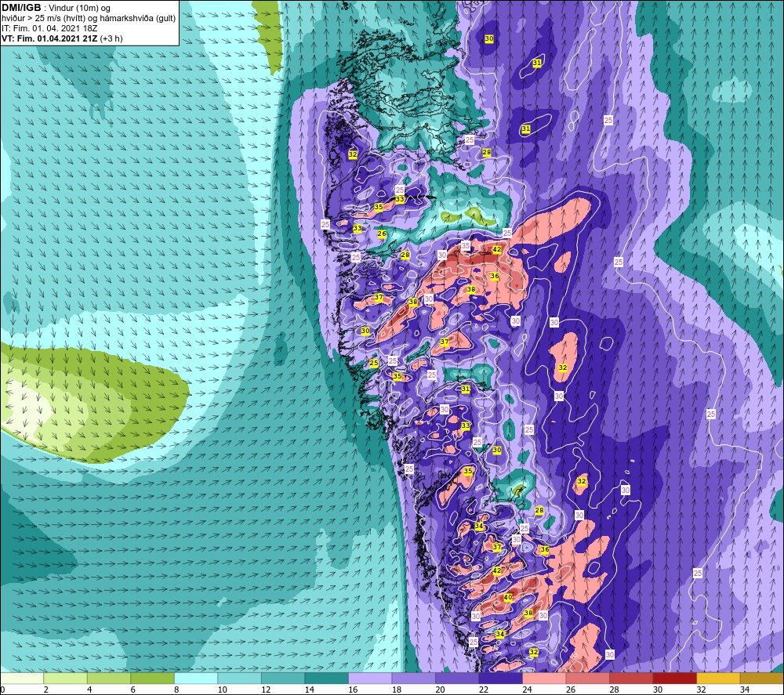This screenshot has width=784, height=695.
Task: Select the light green 2–4 m/s legend swatch
Action: [66, 679]
